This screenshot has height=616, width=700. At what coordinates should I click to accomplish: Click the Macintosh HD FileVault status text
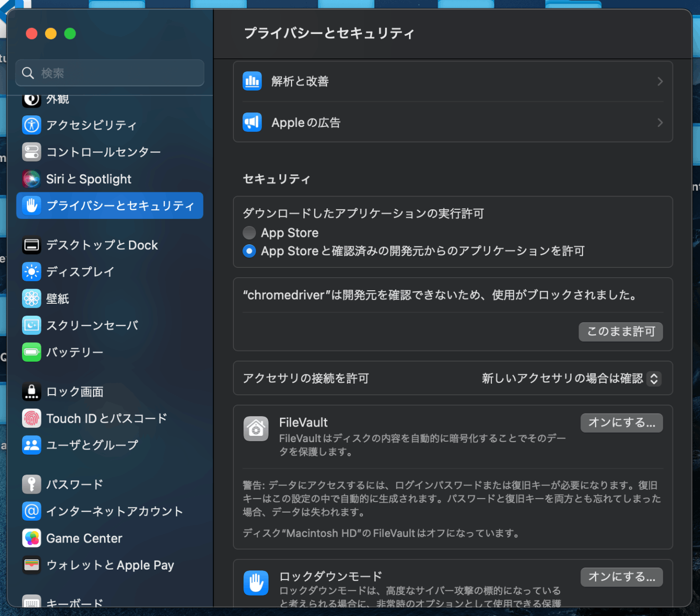tap(382, 534)
